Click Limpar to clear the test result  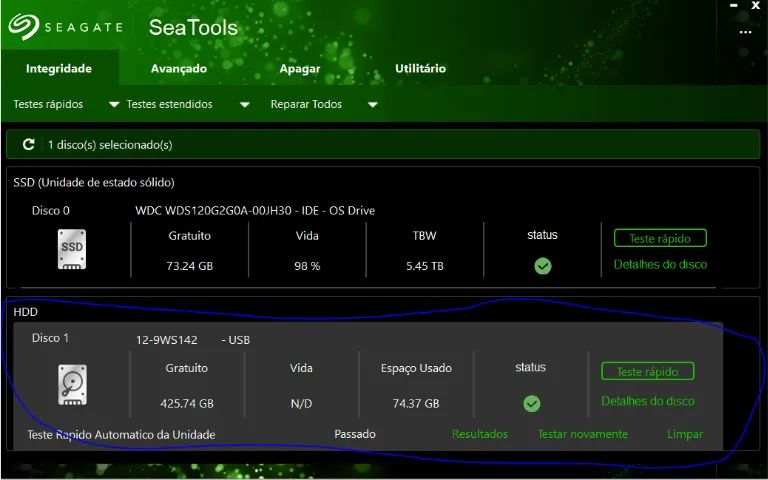click(685, 434)
